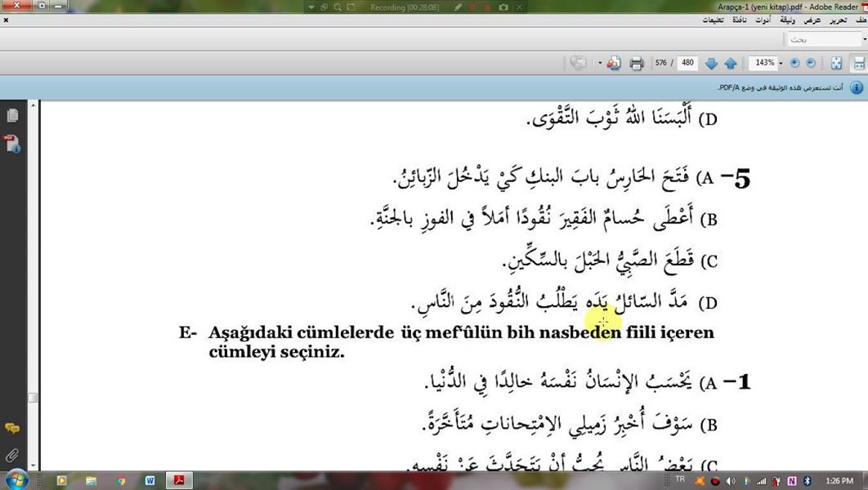Click the OneNote tray icon
This screenshot has height=490, width=868.
pos(792,480)
